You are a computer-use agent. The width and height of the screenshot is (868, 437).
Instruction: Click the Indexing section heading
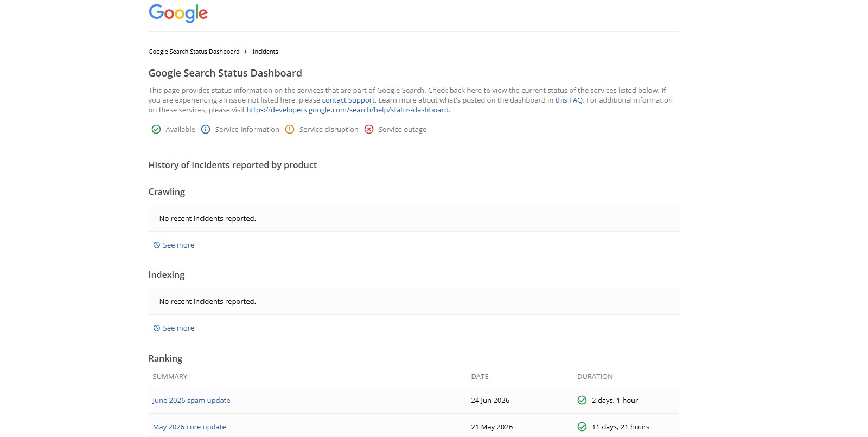[x=167, y=275]
